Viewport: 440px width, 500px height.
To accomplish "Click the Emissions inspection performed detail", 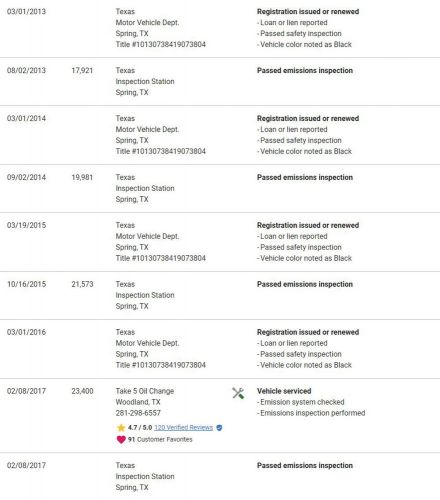I will (311, 413).
